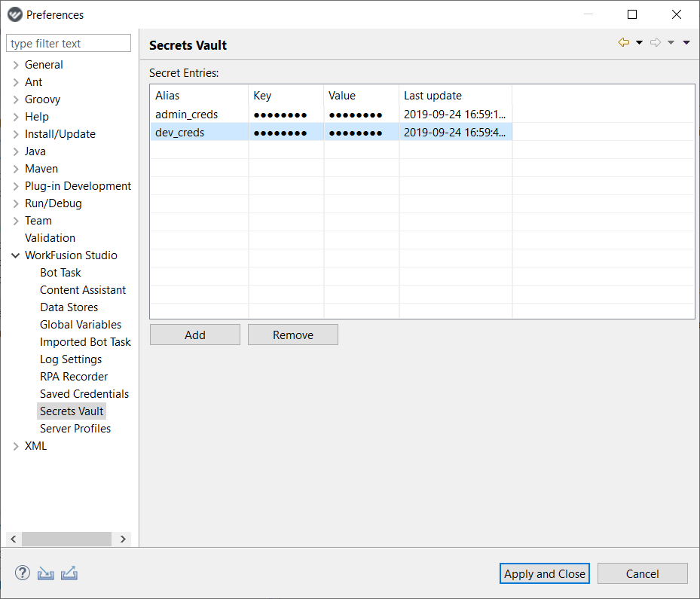Viewport: 700px width, 599px height.
Task: Open Saved Credentials preferences
Action: point(84,394)
